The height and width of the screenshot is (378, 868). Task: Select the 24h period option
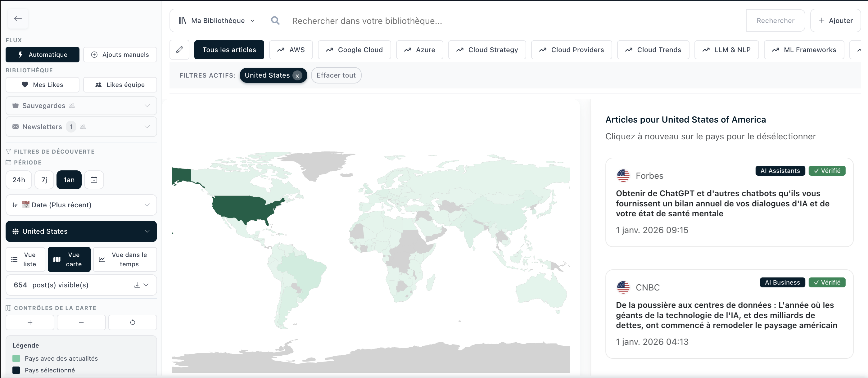(19, 180)
